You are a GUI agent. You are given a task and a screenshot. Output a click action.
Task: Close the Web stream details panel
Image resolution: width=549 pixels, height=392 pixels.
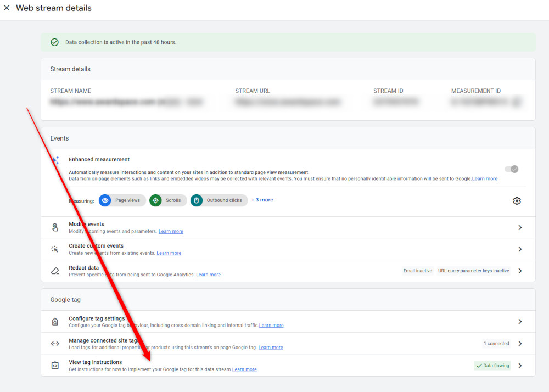[x=7, y=8]
